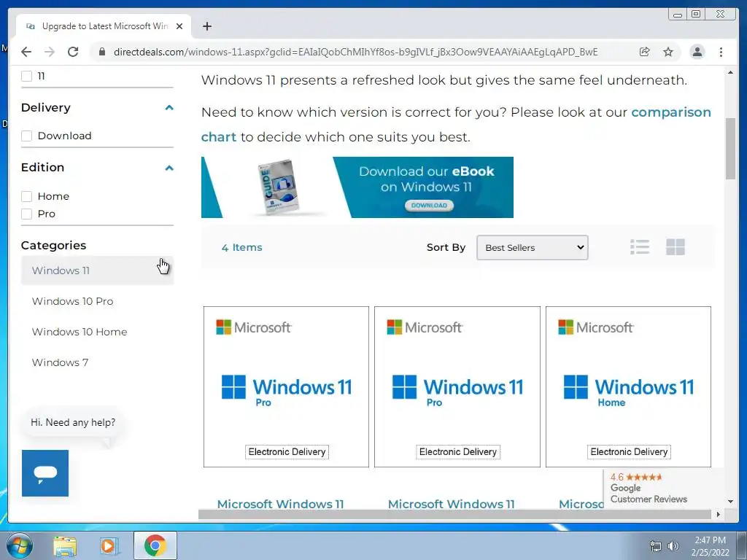
Task: Collapse the Delivery filter section
Action: (x=169, y=108)
